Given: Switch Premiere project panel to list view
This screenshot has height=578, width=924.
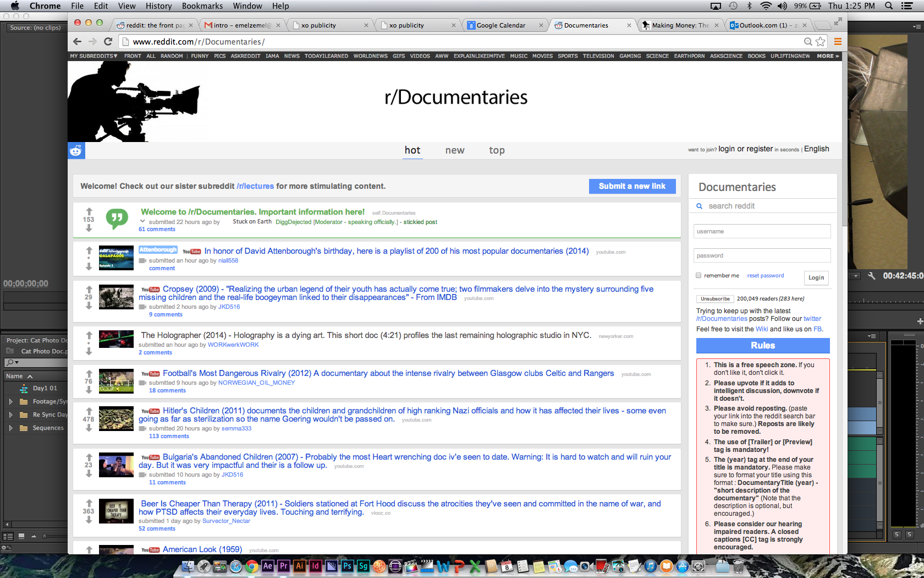Looking at the screenshot, I should click(x=8, y=536).
